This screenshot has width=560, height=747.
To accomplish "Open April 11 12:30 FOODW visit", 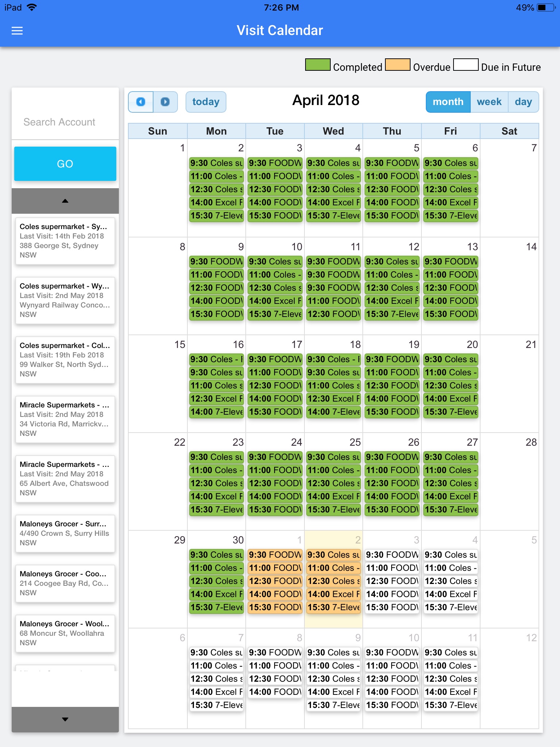I will pyautogui.click(x=334, y=314).
